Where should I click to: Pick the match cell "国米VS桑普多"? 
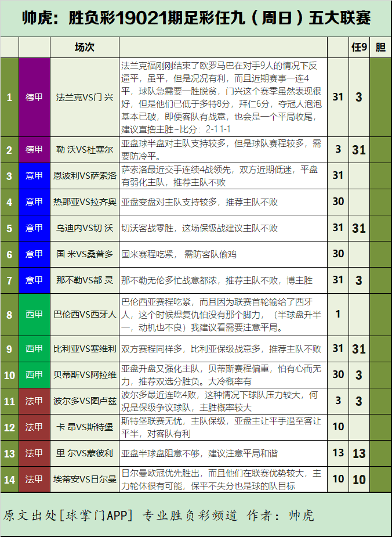[x=85, y=254]
